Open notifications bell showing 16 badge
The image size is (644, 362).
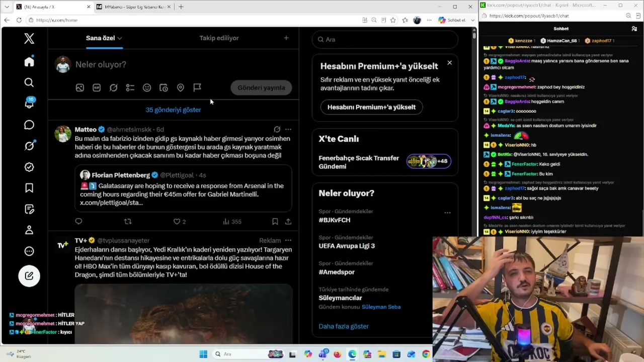(x=29, y=103)
